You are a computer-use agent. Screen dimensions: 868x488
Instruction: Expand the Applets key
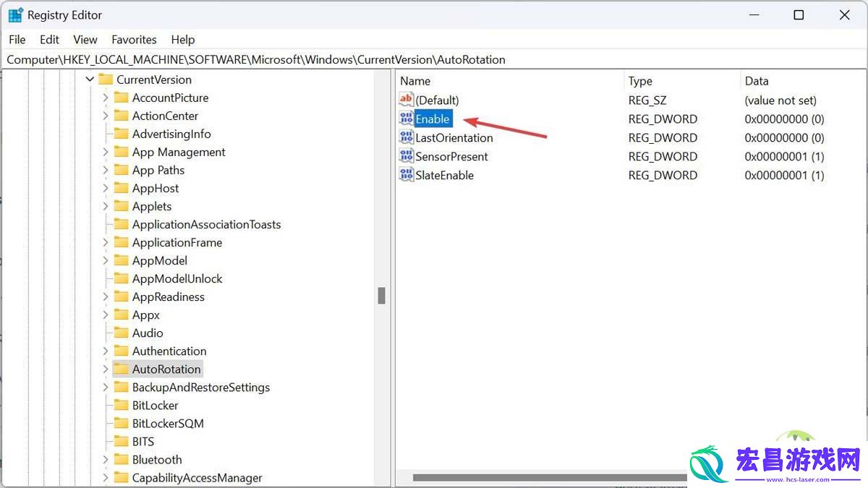coord(106,206)
